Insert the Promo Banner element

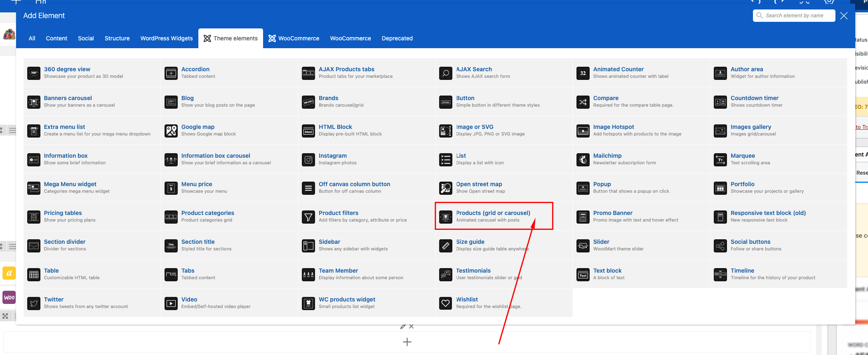click(641, 216)
